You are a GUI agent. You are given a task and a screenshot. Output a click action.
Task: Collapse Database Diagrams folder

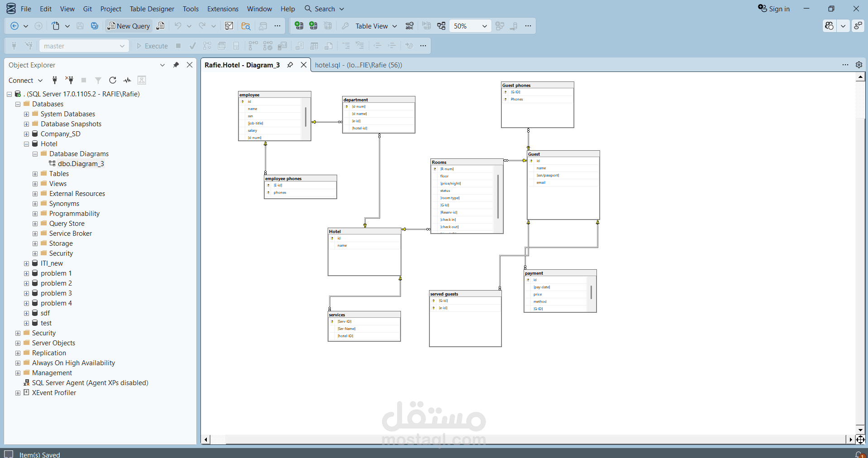point(35,154)
